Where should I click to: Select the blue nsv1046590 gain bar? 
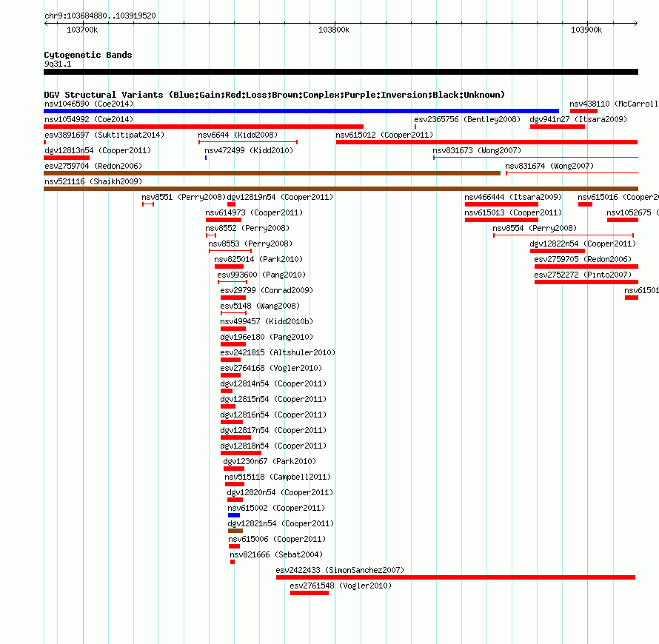(x=301, y=111)
